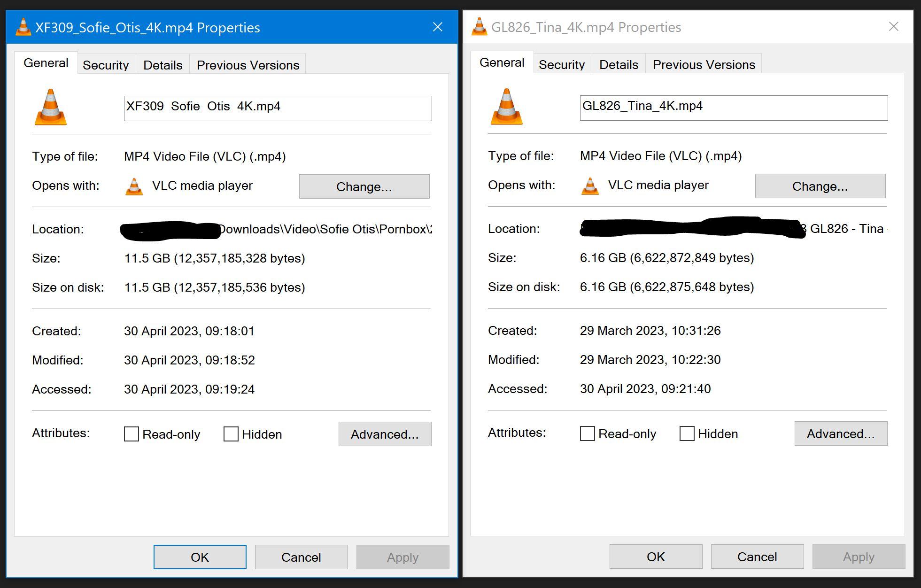Switch to Details tab in GL826 properties
The image size is (921, 588).
619,64
